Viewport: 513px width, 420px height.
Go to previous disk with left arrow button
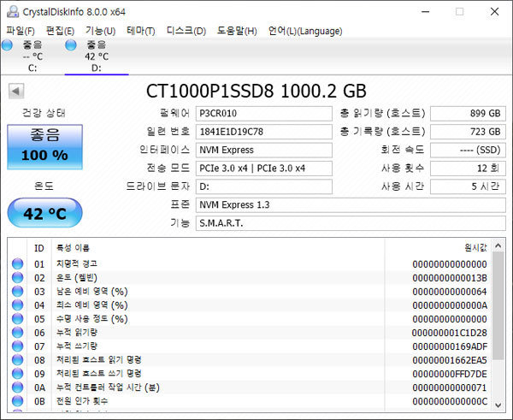pos(16,91)
